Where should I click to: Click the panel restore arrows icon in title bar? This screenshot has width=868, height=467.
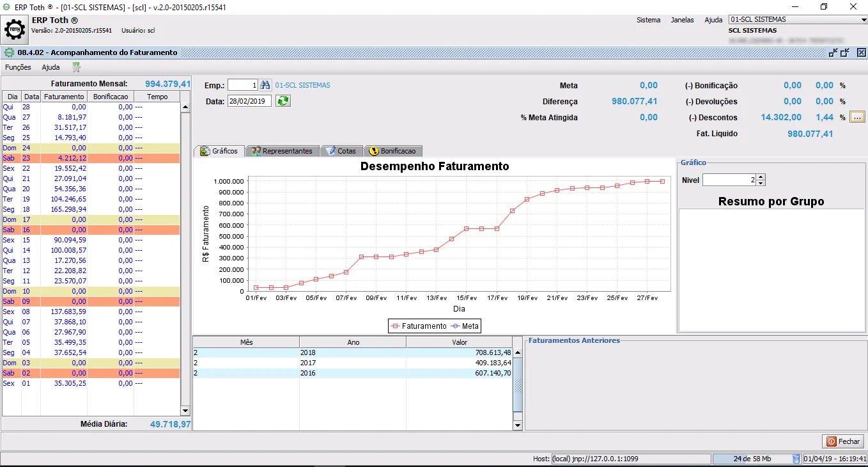click(x=846, y=52)
